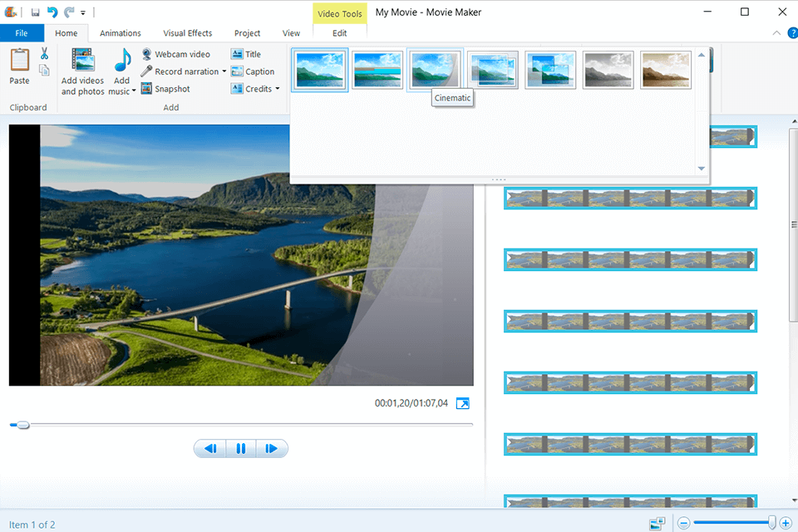
Task: Step to the next frame
Action: 271,449
